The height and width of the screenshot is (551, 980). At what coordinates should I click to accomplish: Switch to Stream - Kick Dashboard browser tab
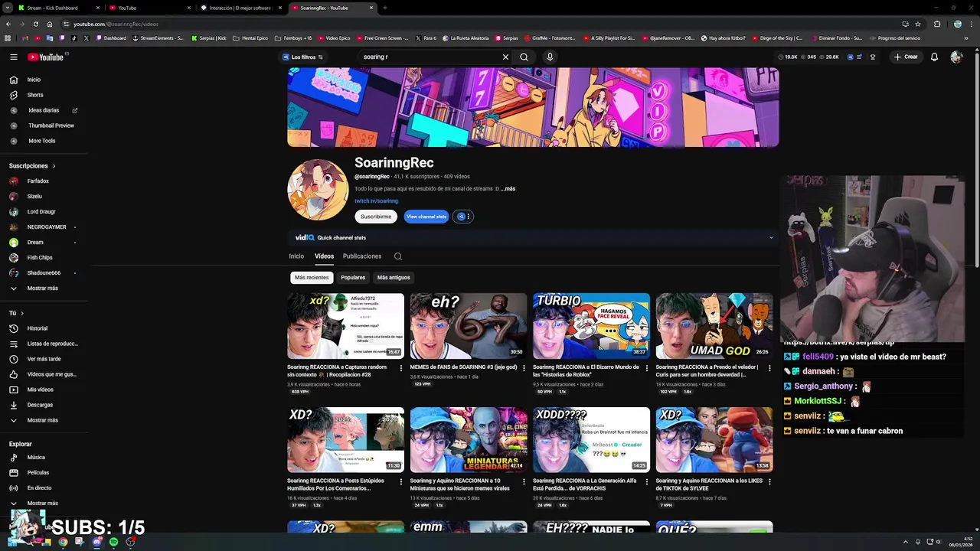pyautogui.click(x=57, y=8)
